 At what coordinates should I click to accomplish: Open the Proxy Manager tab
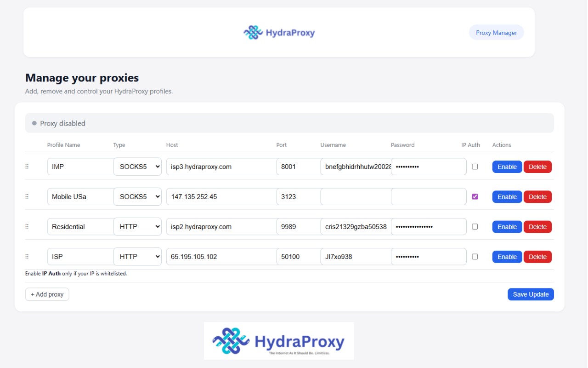coord(496,33)
